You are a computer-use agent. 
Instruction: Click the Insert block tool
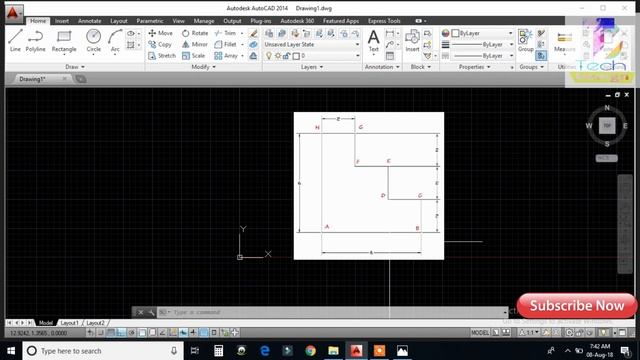(412, 41)
